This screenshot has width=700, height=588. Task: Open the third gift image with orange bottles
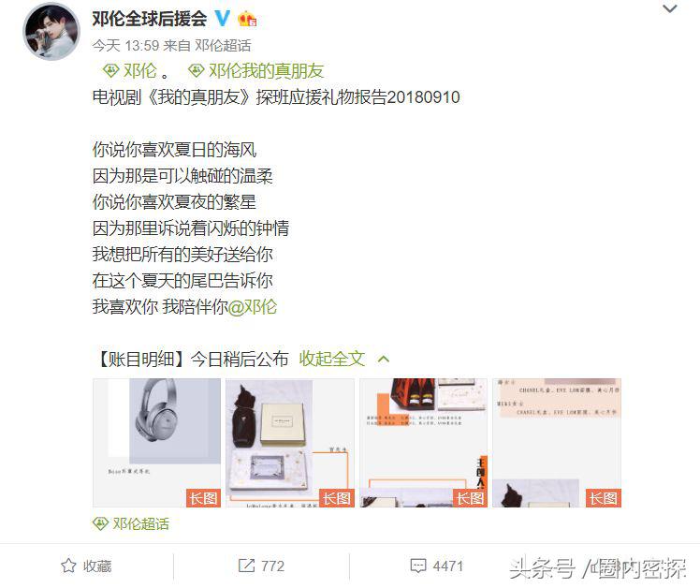[x=424, y=443]
